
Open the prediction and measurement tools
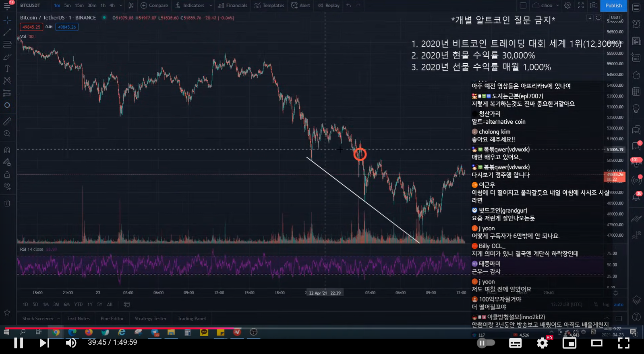click(x=7, y=93)
